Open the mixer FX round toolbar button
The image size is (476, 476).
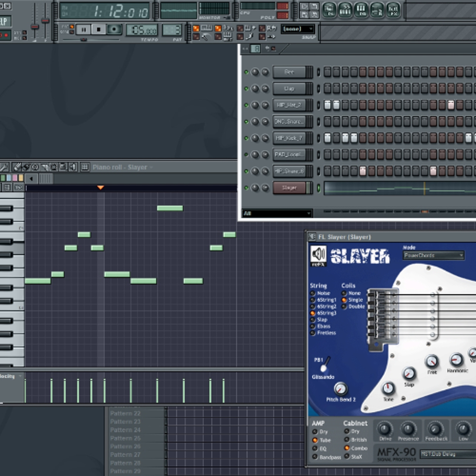[x=393, y=10]
